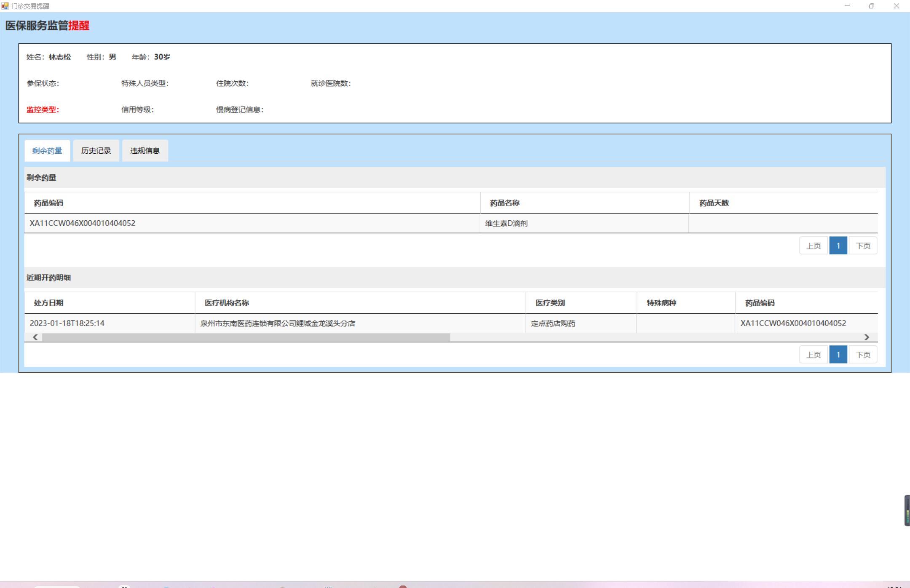Close the 门诊交易提醒 window
910x588 pixels.
tap(896, 6)
